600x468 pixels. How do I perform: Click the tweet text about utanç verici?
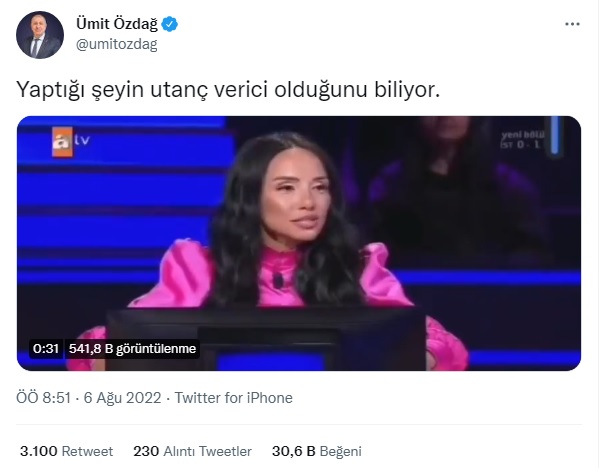pos(228,90)
